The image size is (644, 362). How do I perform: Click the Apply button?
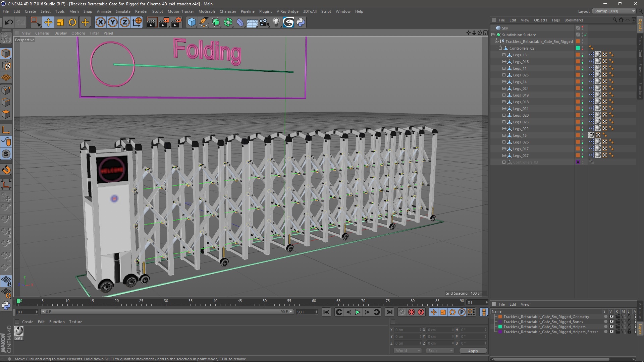point(473,351)
